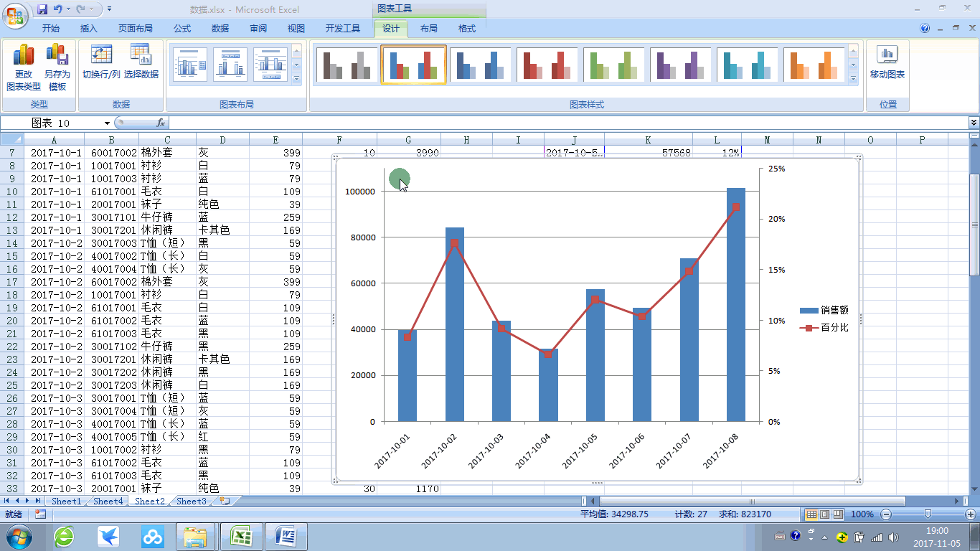Image resolution: width=980 pixels, height=551 pixels.
Task: Select column A header
Action: (x=54, y=140)
